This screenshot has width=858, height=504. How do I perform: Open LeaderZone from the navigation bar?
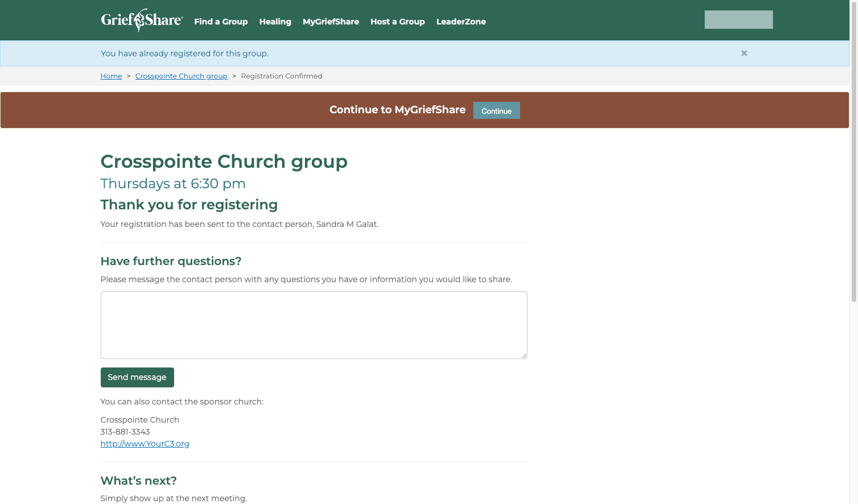461,22
